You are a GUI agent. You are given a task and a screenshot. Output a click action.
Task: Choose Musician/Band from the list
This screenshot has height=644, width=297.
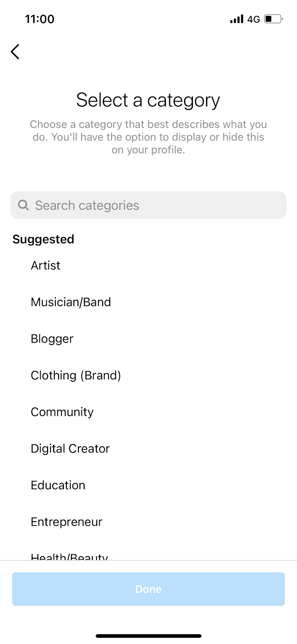pos(71,302)
